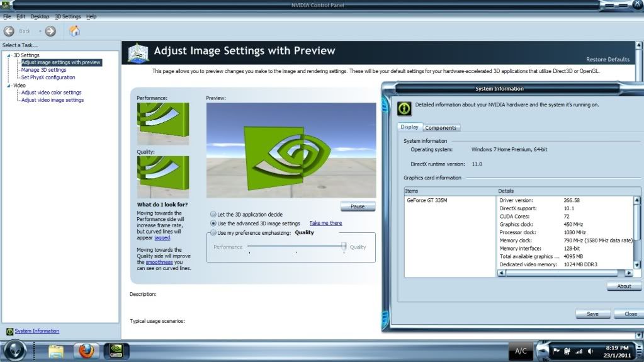644x362 pixels.
Task: Click the About button
Action: click(623, 286)
